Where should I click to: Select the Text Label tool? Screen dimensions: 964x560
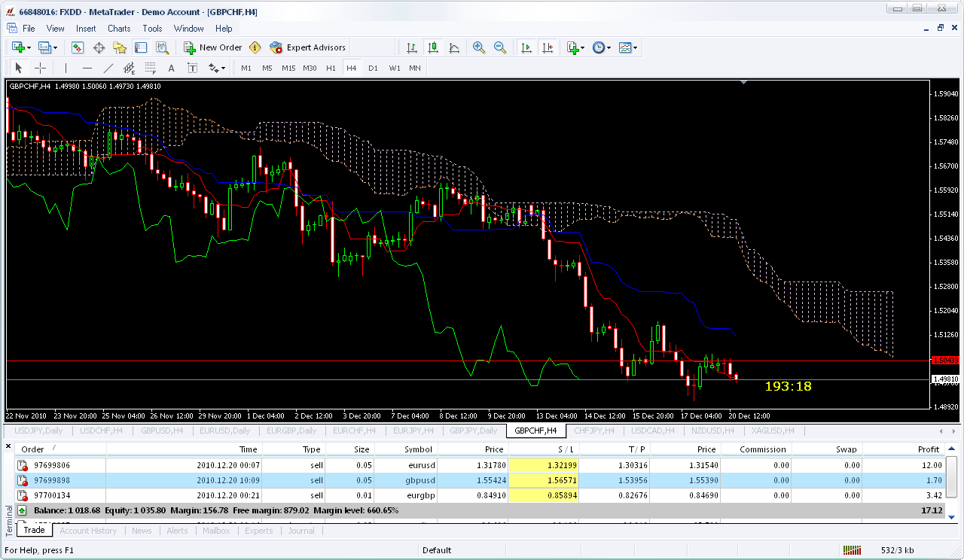click(192, 68)
